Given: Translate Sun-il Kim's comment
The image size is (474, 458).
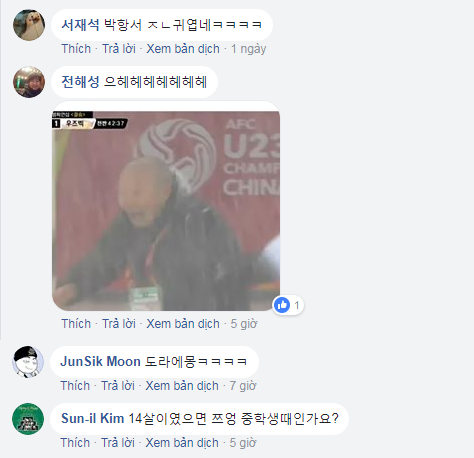Looking at the screenshot, I should click(182, 443).
